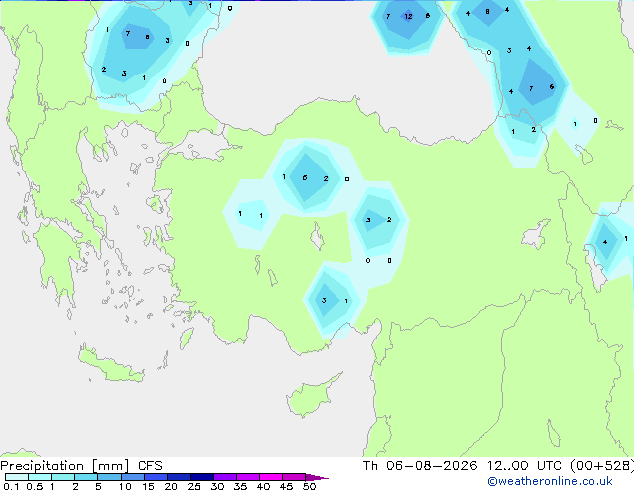
Task: Select the 40–45 mm magenta legend swatch
Action: pyautogui.click(x=271, y=477)
